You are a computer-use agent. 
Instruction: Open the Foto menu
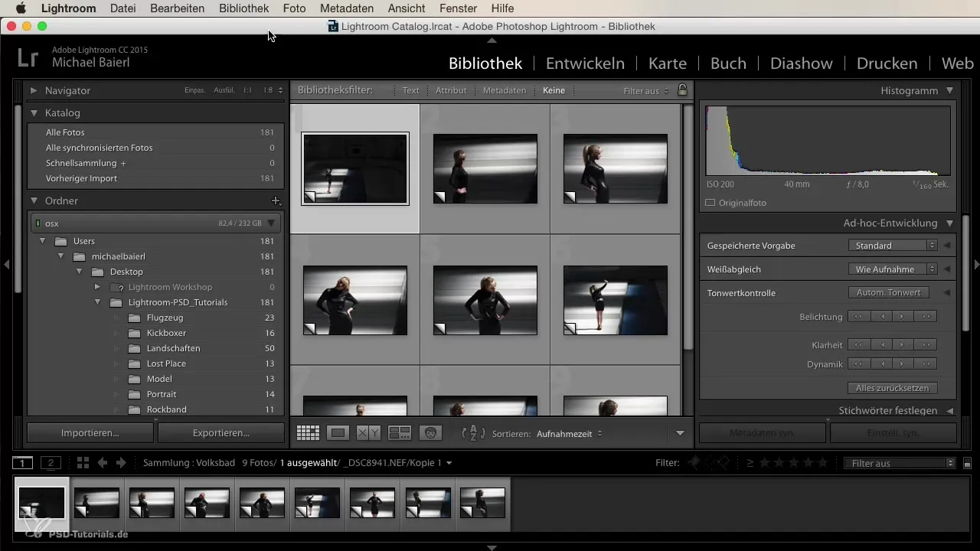(294, 8)
